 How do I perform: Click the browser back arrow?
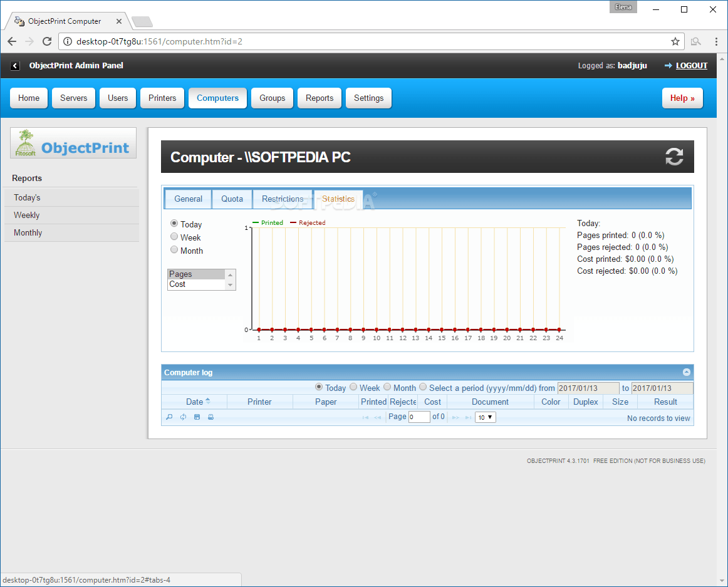12,41
